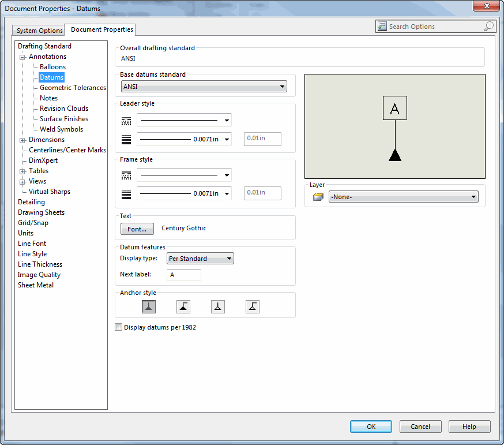
Task: Click the Leader style line type icon
Action: [126, 121]
